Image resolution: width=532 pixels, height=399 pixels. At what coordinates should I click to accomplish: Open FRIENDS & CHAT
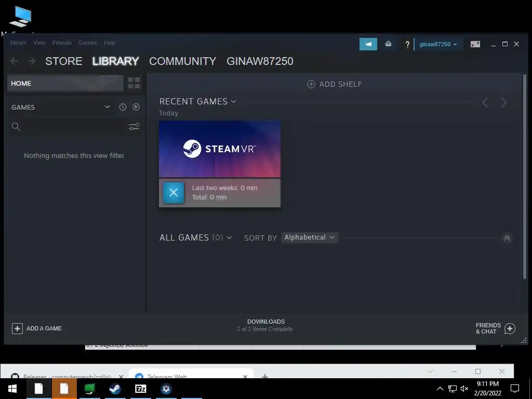pyautogui.click(x=495, y=328)
